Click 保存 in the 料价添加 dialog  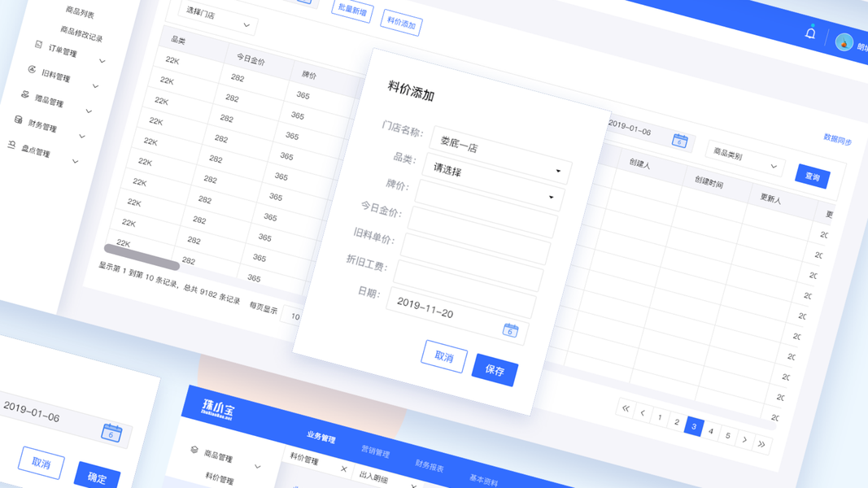(x=495, y=370)
